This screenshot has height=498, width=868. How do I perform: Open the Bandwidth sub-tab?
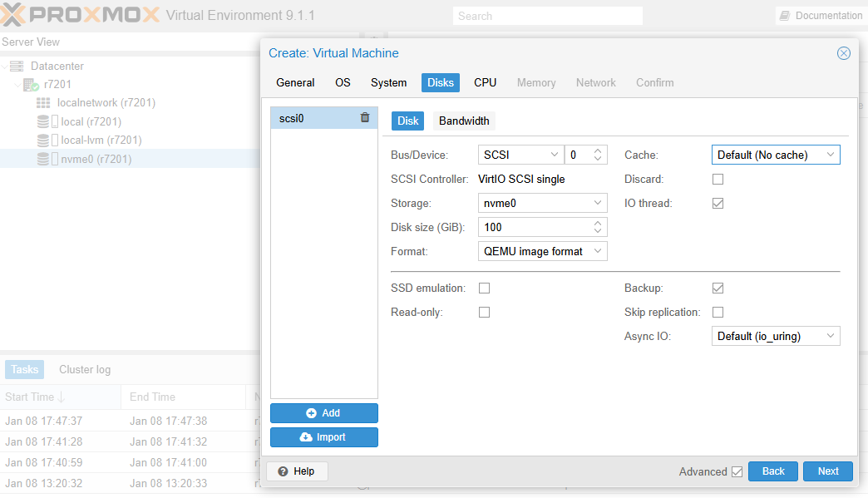pyautogui.click(x=464, y=121)
